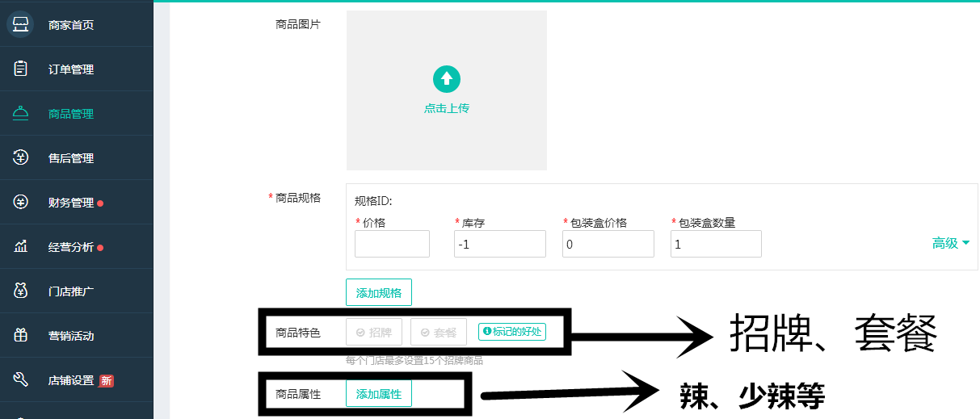Click the 店铺设置 wrench icon
The image size is (980, 419).
(x=21, y=379)
